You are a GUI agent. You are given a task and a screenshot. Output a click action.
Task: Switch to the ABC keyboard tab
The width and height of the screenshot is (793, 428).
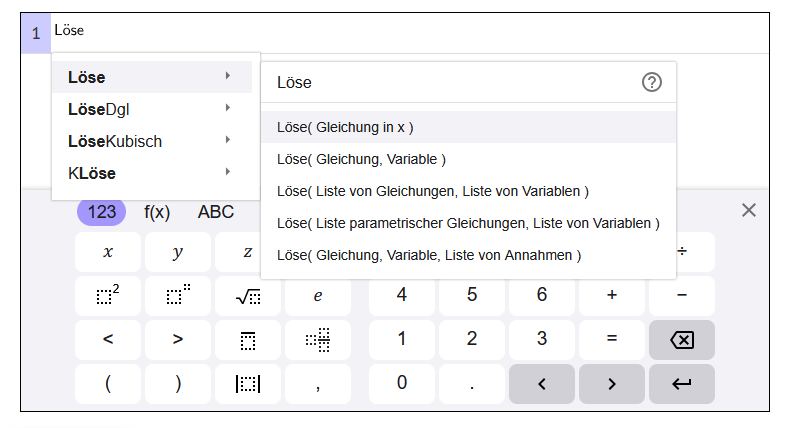[x=216, y=212]
